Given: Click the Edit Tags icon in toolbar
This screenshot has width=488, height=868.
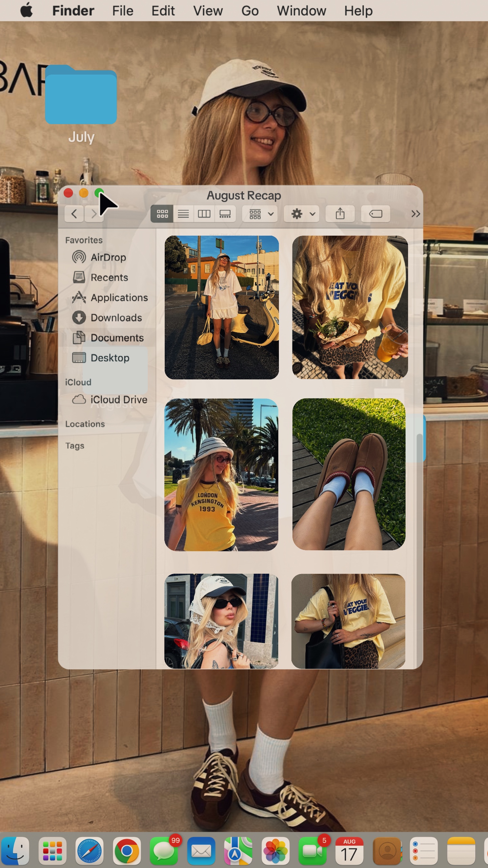Looking at the screenshot, I should (375, 214).
